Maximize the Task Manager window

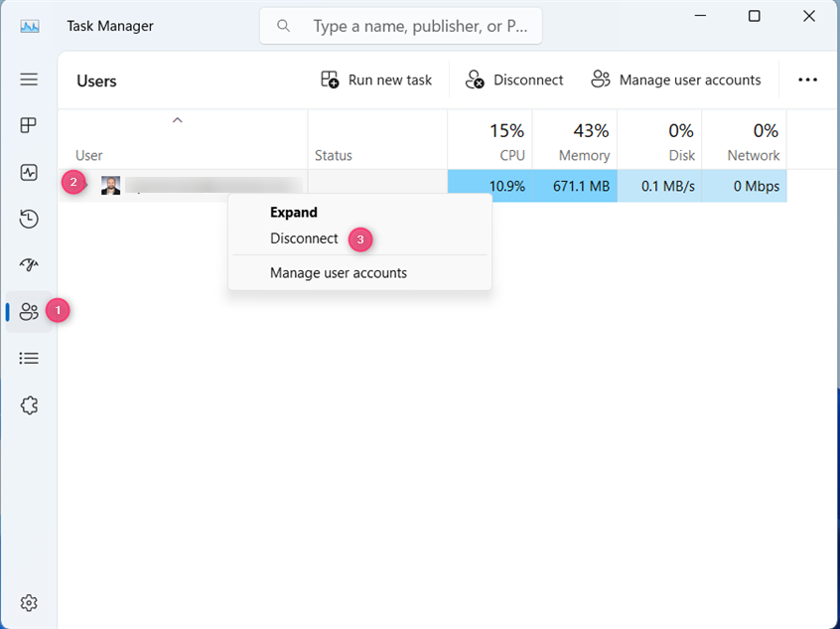coord(755,16)
